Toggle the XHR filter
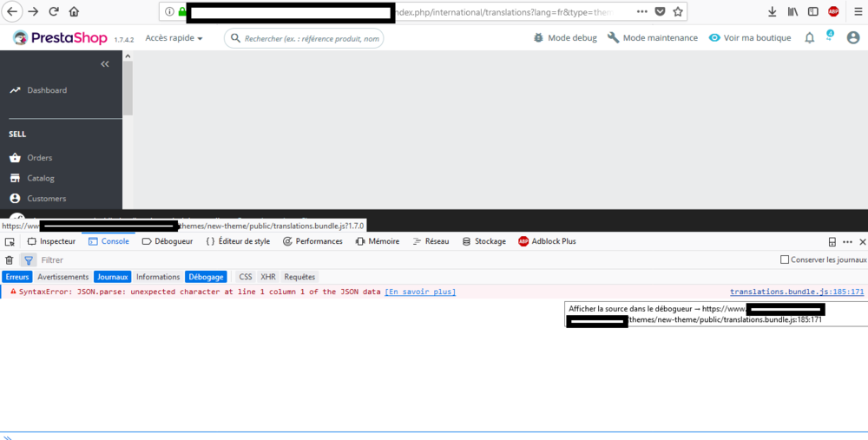The image size is (868, 440). pos(268,277)
